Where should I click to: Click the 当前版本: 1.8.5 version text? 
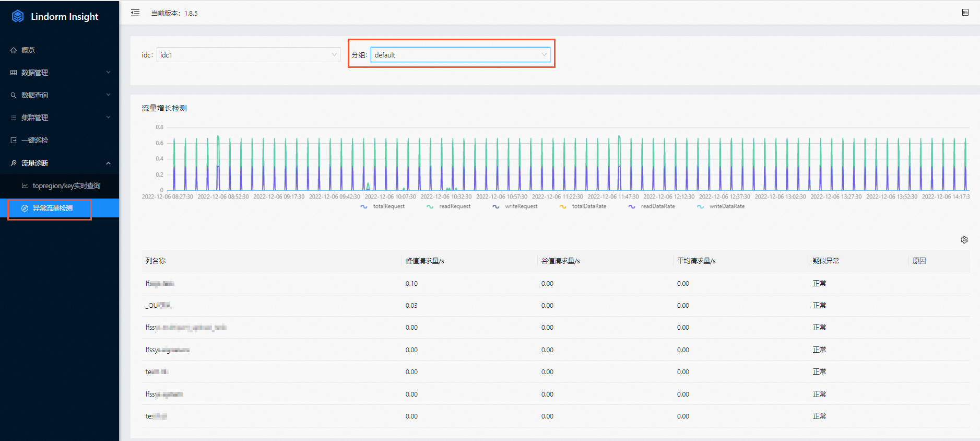pyautogui.click(x=174, y=13)
